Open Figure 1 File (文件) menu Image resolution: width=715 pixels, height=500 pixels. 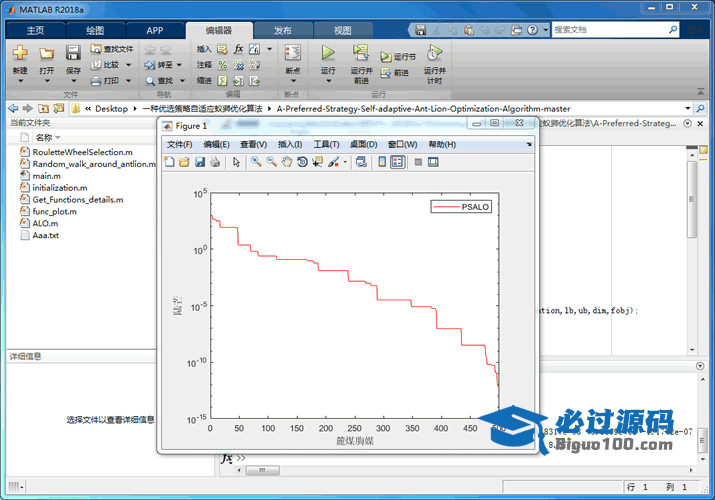coord(179,144)
